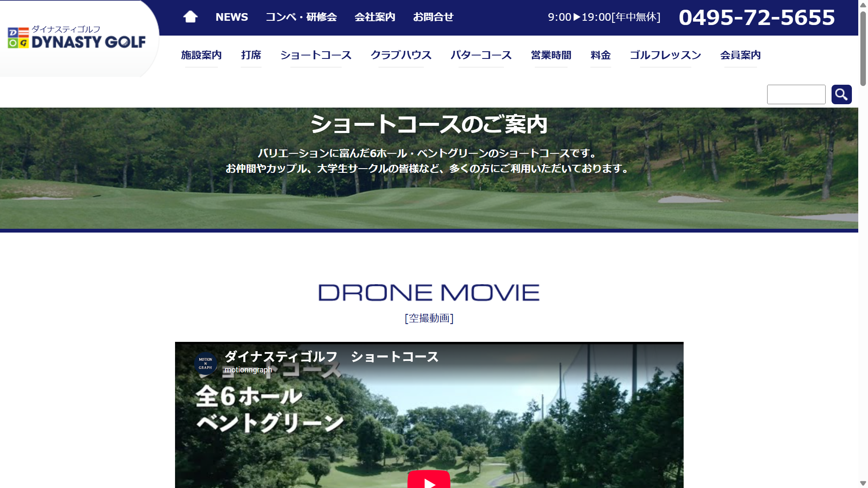Click the magnifying glass search button
868x488 pixels.
pos(841,94)
